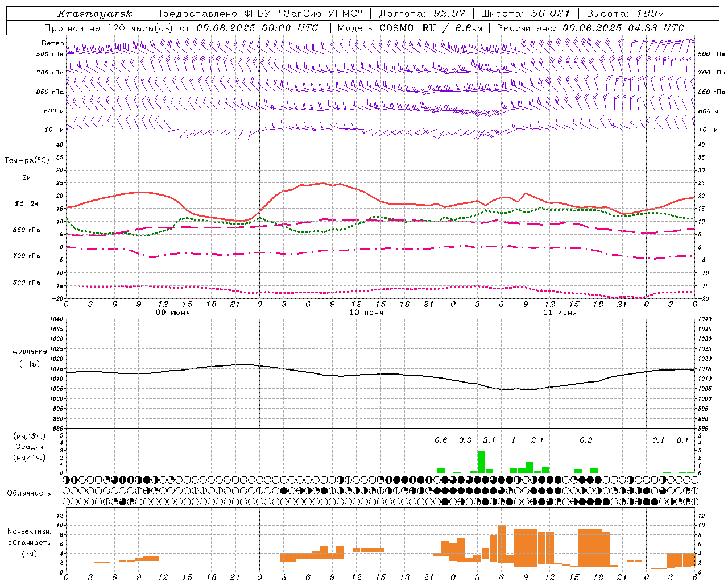Click the Krasnoyarsk station title

click(94, 14)
